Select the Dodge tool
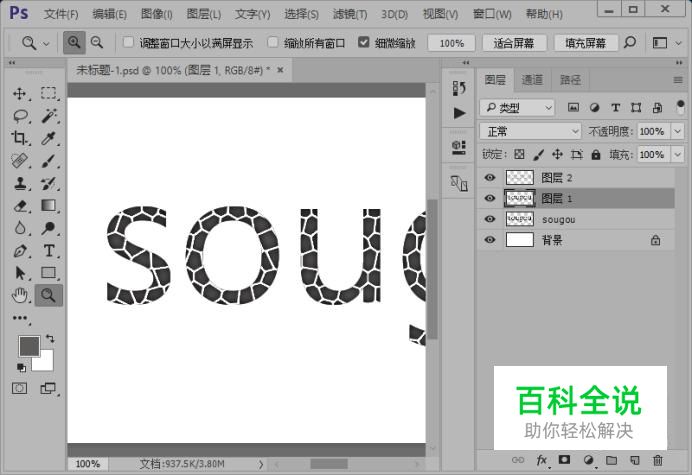 click(48, 228)
